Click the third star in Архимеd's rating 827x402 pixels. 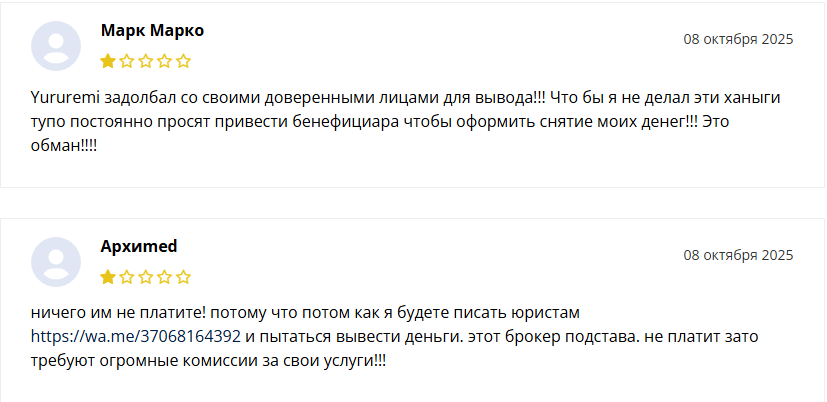[x=146, y=277]
